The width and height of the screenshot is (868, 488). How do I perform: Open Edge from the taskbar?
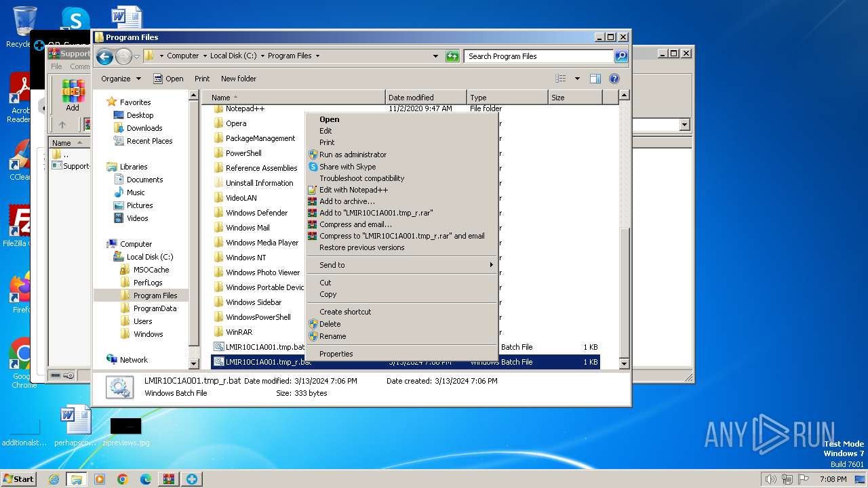click(145, 479)
